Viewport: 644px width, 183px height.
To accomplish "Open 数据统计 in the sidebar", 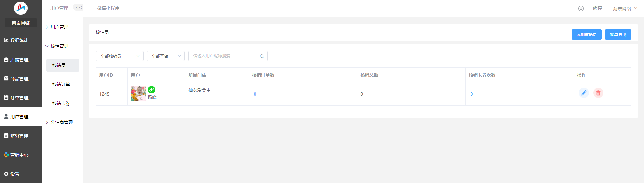I will (21, 40).
